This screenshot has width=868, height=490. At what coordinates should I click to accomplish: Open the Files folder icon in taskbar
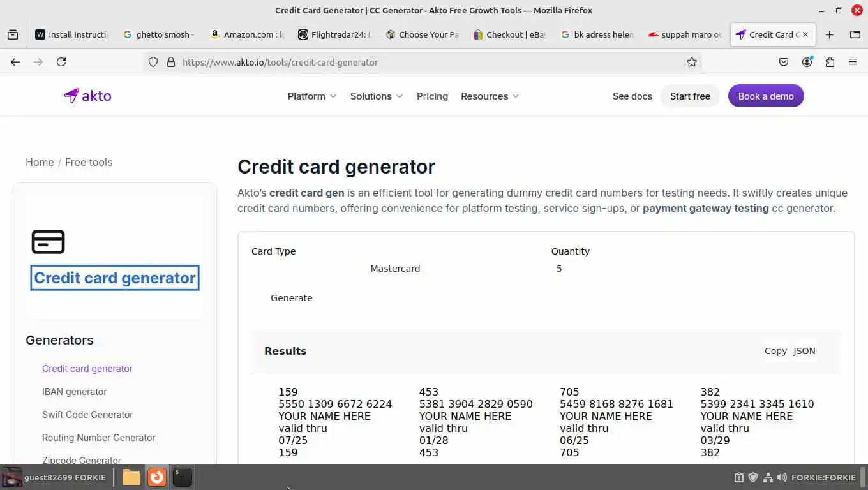coord(131,477)
